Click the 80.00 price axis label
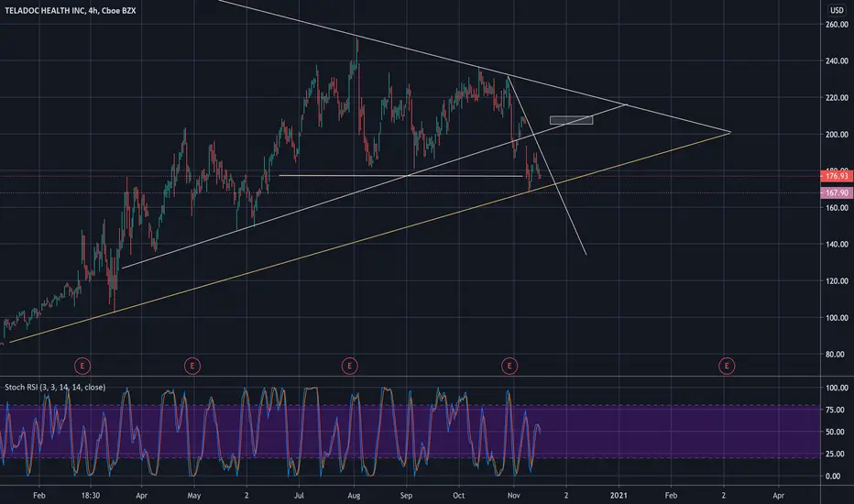 pos(837,354)
